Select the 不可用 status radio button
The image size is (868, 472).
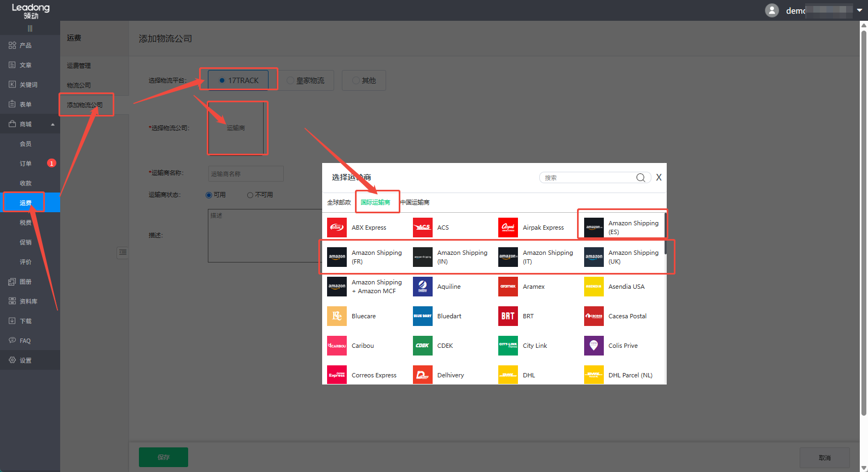(x=250, y=195)
